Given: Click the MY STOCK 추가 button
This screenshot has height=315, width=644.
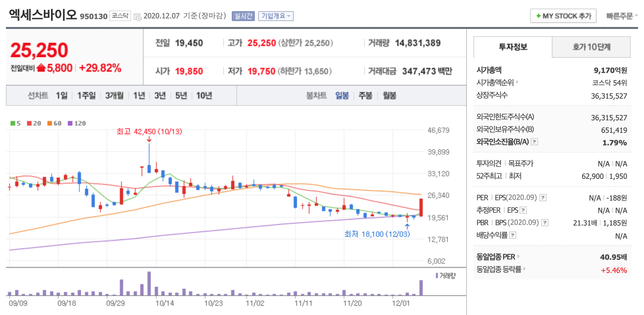Looking at the screenshot, I should (x=563, y=16).
